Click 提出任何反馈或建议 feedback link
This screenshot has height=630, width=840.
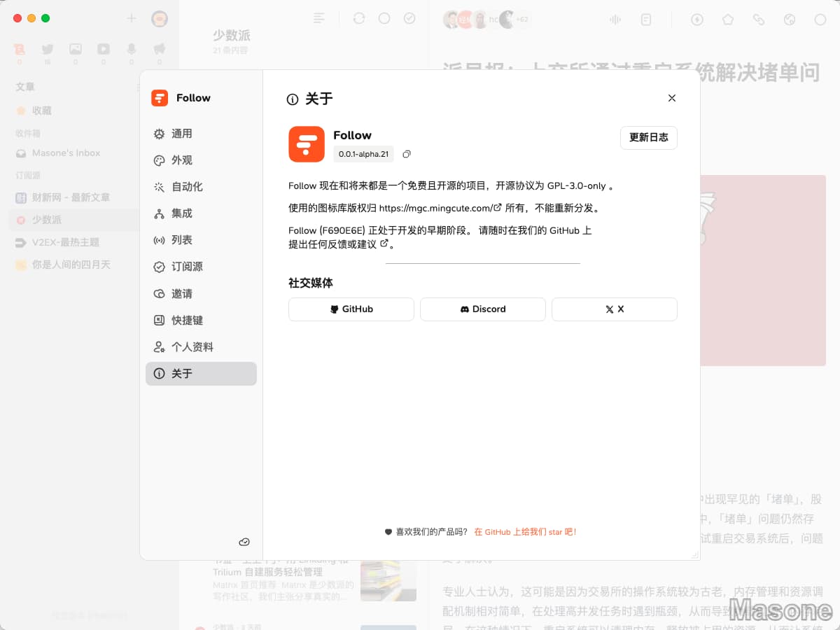click(x=339, y=244)
